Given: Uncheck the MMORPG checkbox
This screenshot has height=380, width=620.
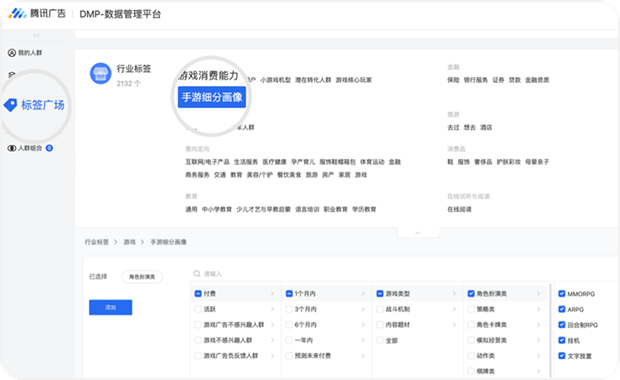Looking at the screenshot, I should [561, 293].
